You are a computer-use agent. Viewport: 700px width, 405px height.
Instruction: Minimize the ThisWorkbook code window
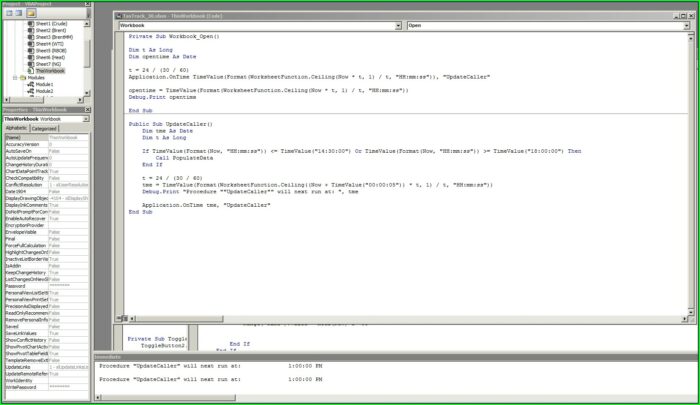676,16
